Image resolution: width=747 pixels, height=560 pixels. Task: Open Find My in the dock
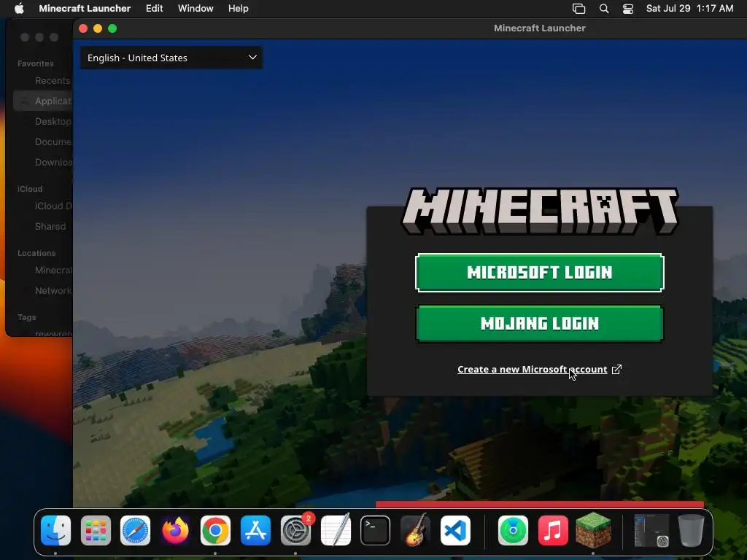513,531
